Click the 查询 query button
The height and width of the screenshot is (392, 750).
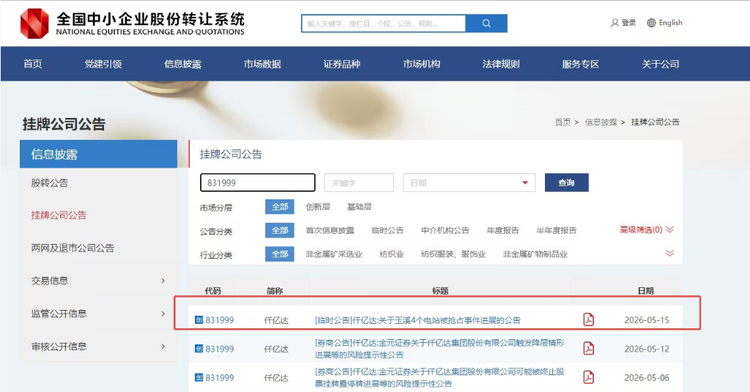(566, 183)
